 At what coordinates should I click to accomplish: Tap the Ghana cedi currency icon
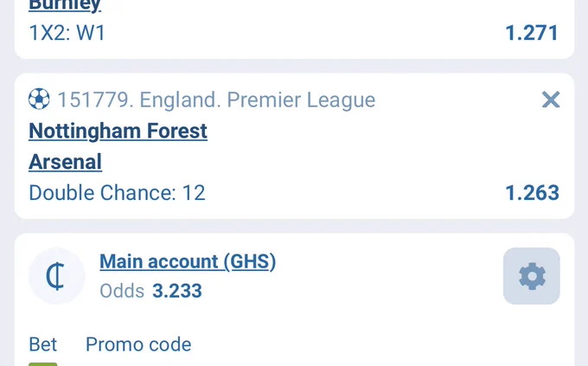[x=56, y=276]
